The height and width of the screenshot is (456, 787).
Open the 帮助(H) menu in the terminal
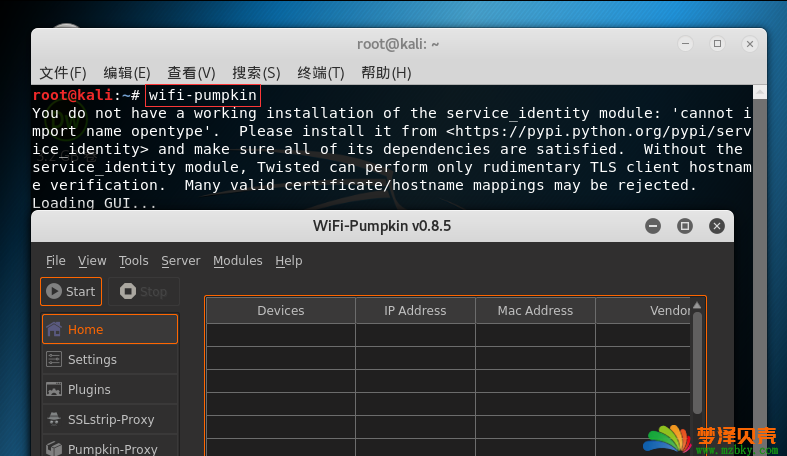[386, 73]
